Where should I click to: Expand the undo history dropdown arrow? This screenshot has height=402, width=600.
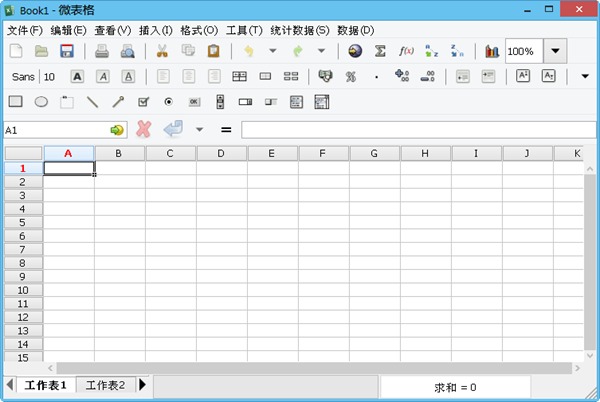(273, 51)
